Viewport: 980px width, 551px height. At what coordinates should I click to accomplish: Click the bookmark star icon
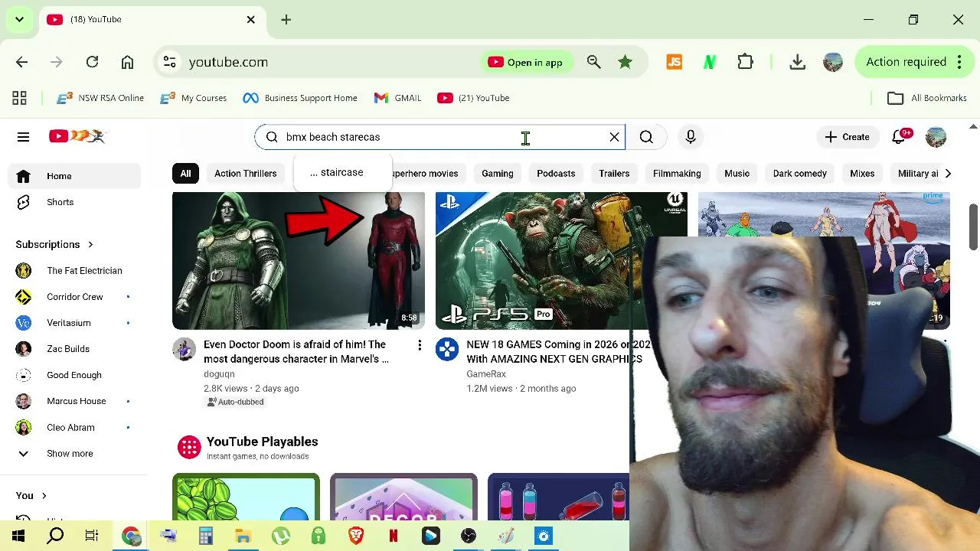625,62
